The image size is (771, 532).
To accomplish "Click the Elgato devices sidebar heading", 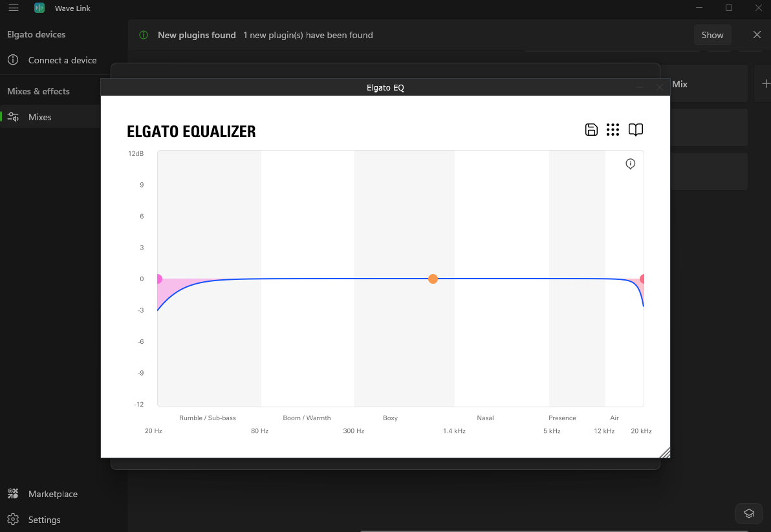I will coord(36,34).
